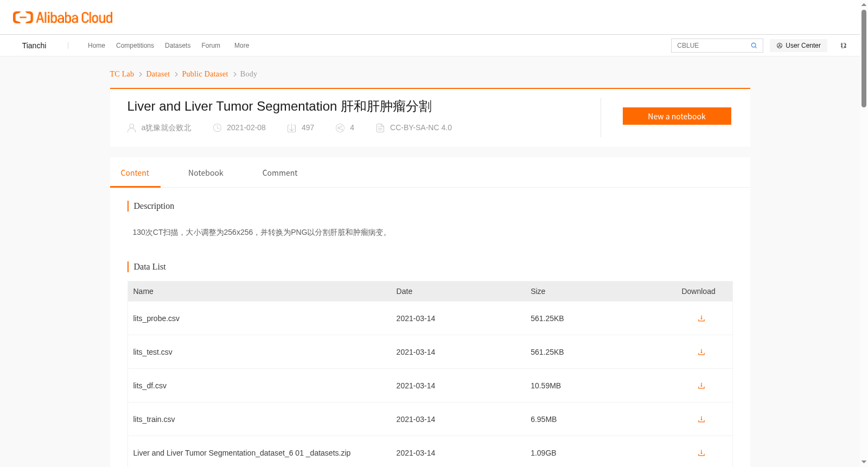The image size is (868, 467).
Task: Switch to the Notebook tab
Action: 206,173
